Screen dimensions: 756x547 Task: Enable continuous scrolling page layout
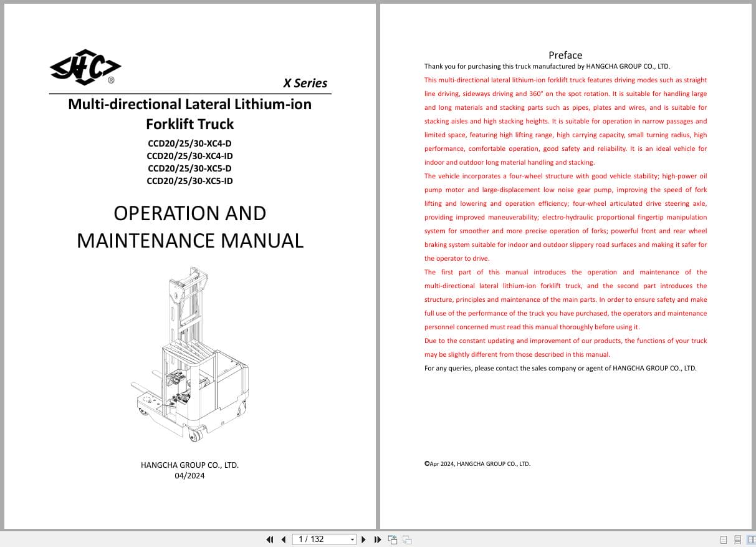[x=738, y=540]
